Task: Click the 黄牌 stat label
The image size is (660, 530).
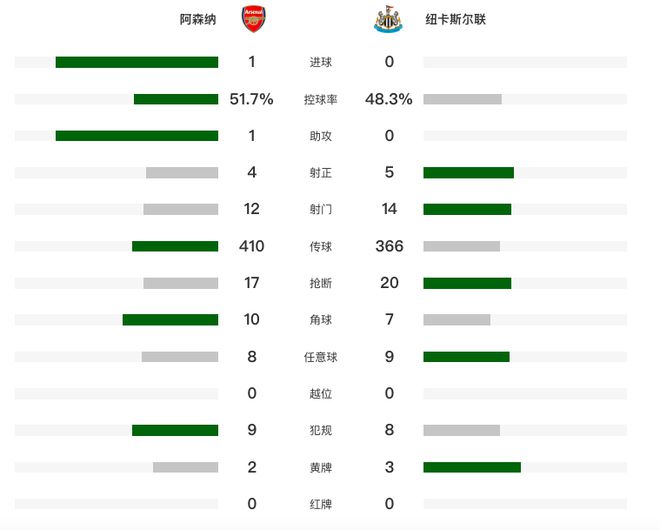Action: [x=321, y=468]
